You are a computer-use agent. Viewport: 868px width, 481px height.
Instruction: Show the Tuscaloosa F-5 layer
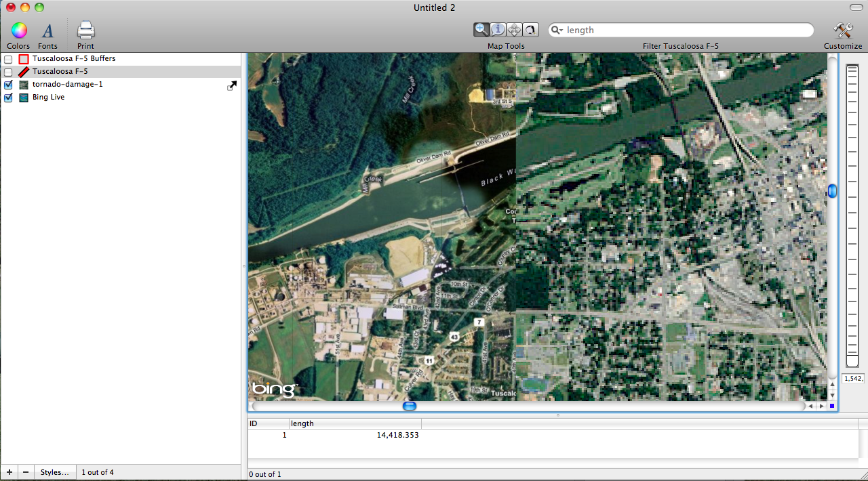[x=8, y=71]
